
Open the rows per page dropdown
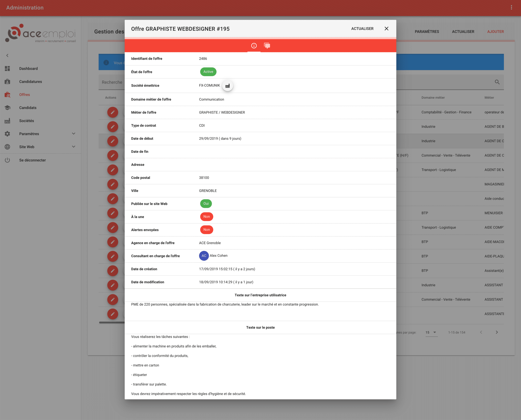point(431,332)
